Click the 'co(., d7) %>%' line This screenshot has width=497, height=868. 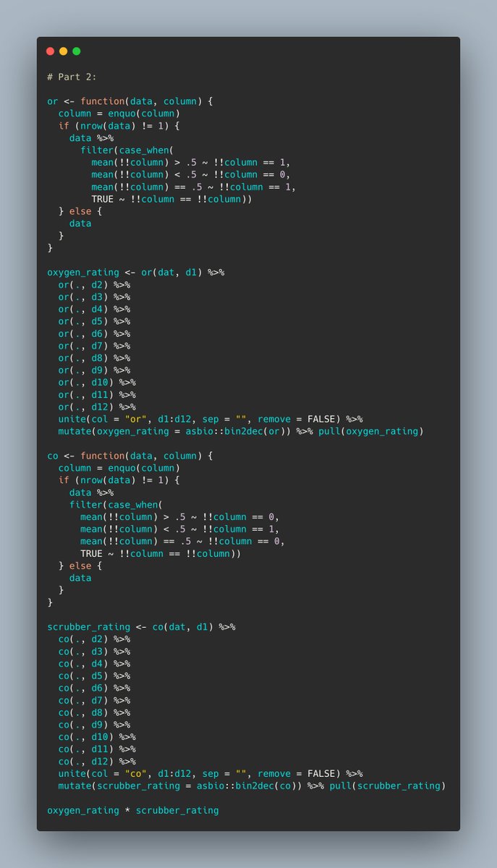click(x=94, y=700)
